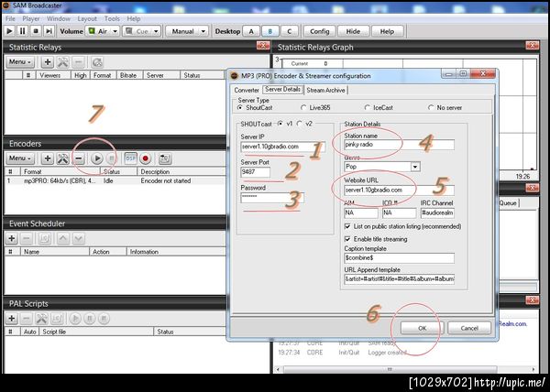Click the Caption template field
The image size is (550, 392).
399,258
